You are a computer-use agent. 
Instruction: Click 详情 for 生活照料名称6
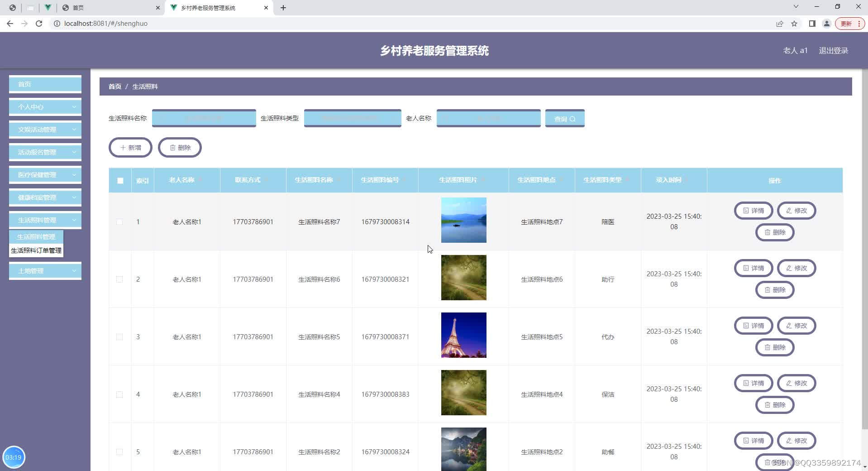point(754,268)
